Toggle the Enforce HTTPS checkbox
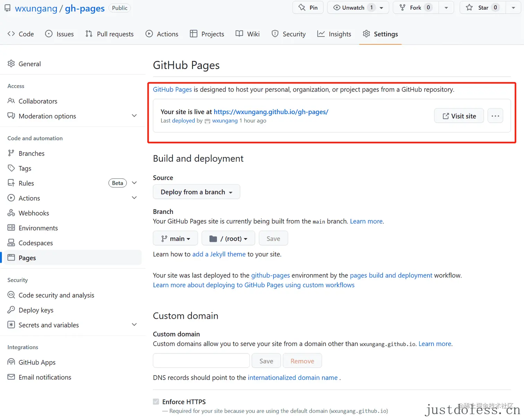Image resolution: width=524 pixels, height=420 pixels. pos(156,402)
